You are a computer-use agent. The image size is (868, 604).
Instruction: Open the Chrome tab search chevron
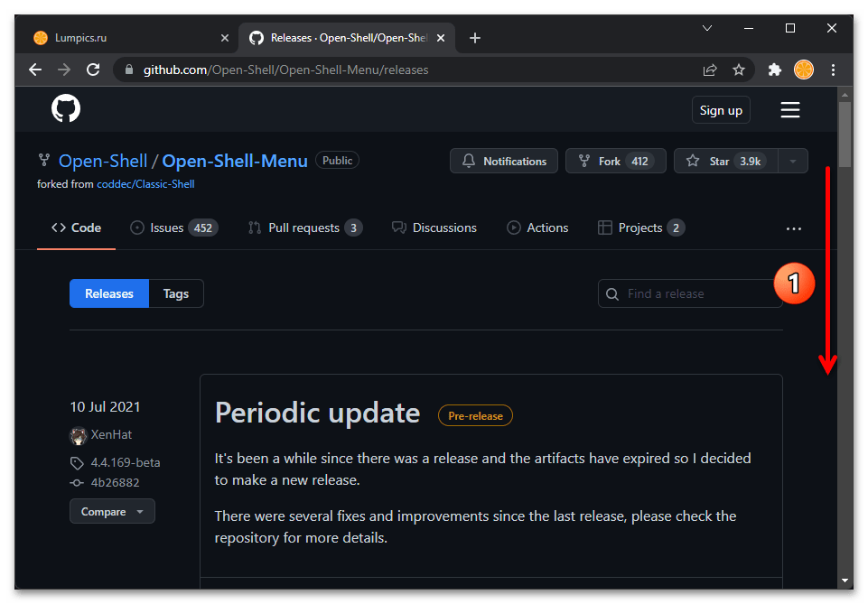point(706,29)
